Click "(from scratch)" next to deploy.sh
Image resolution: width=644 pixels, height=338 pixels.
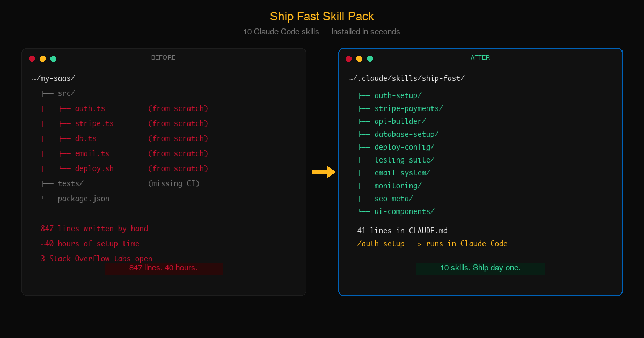pos(178,168)
